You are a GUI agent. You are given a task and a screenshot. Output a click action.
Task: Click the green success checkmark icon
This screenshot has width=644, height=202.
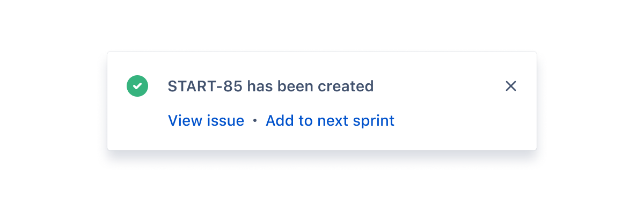click(137, 86)
